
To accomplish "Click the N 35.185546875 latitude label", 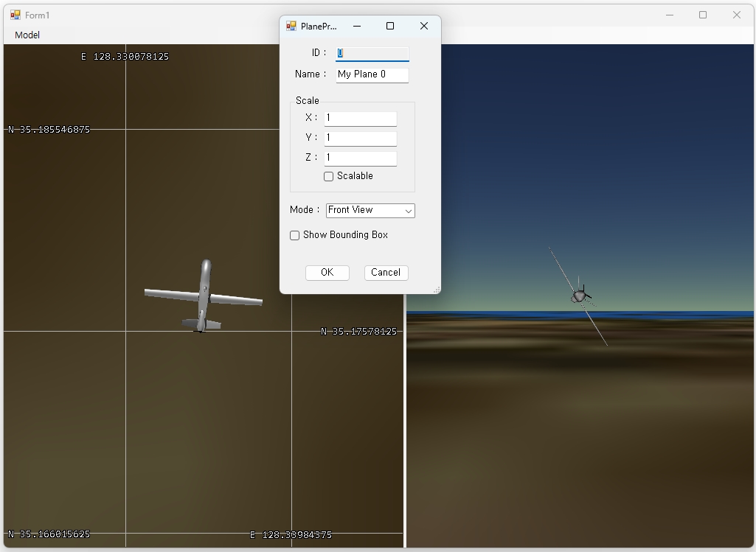I will pos(49,130).
